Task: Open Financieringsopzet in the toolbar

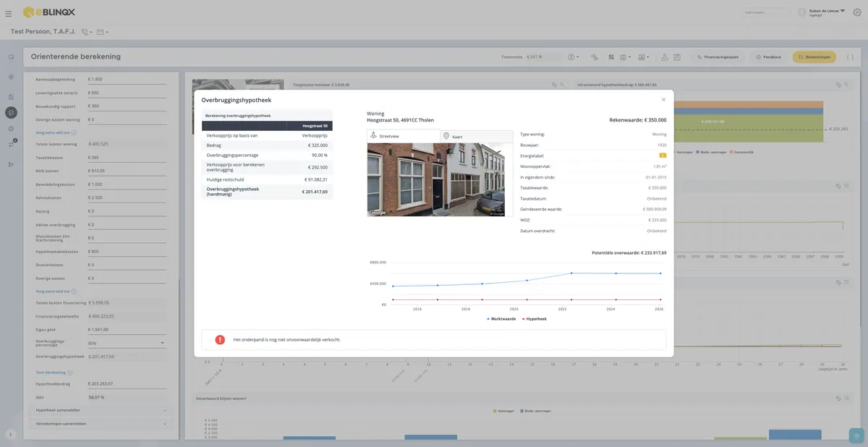Action: point(718,57)
